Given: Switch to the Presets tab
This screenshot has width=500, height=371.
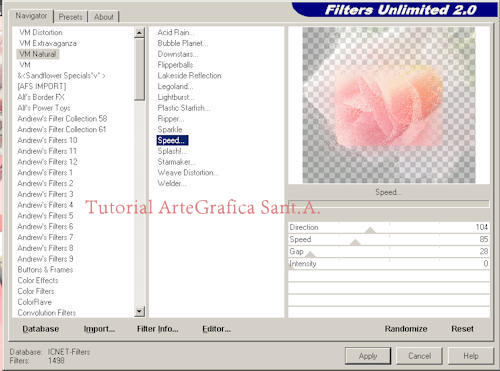Looking at the screenshot, I should (70, 17).
